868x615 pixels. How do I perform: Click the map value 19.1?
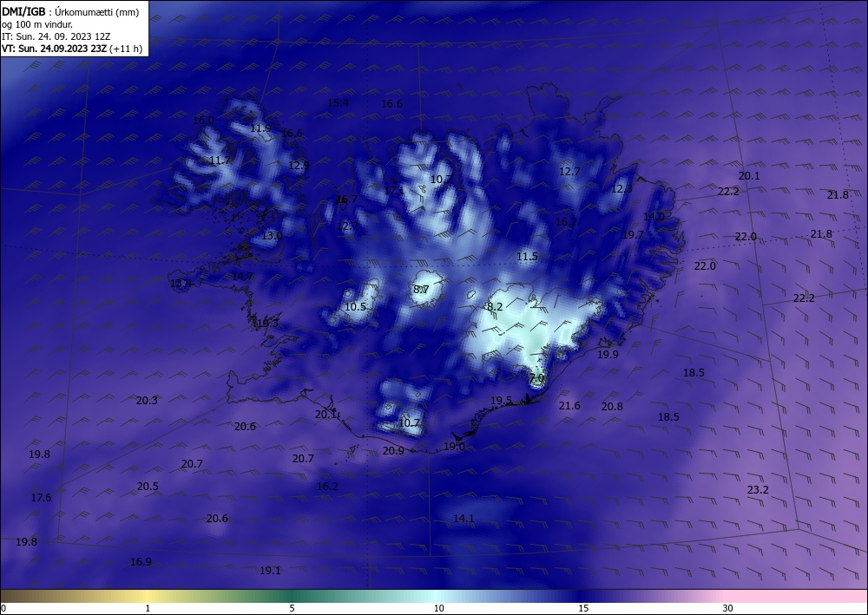(270, 570)
